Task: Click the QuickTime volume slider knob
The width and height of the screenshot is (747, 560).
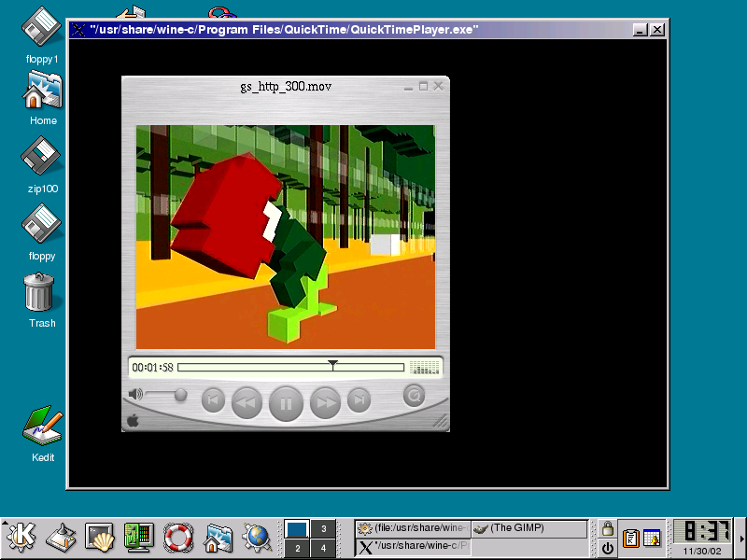Action: pyautogui.click(x=180, y=395)
